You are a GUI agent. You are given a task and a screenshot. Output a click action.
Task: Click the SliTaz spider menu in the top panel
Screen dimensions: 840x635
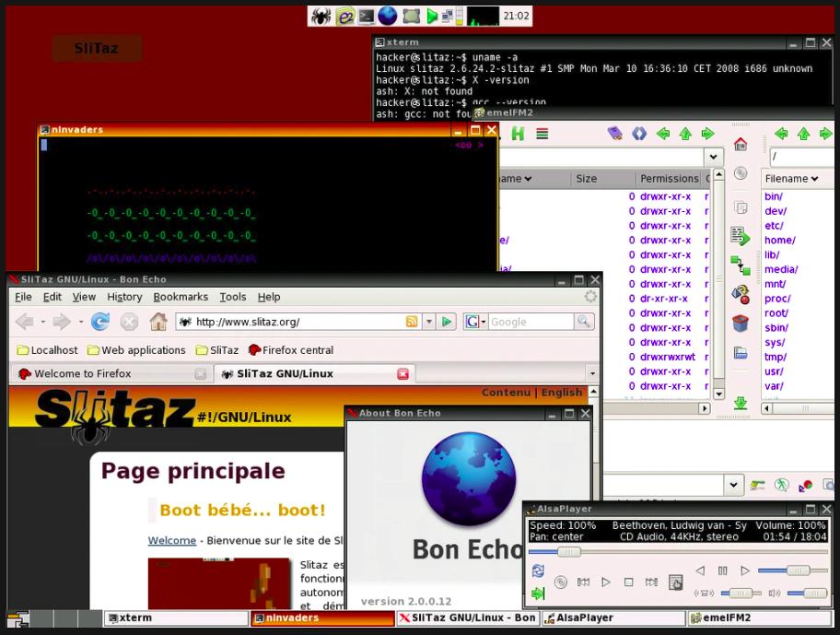coord(321,16)
